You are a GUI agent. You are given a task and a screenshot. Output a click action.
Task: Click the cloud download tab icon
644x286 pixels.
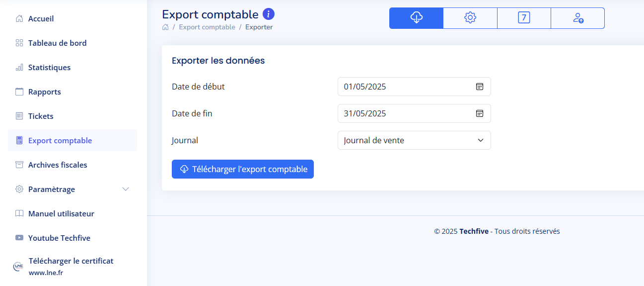click(416, 18)
